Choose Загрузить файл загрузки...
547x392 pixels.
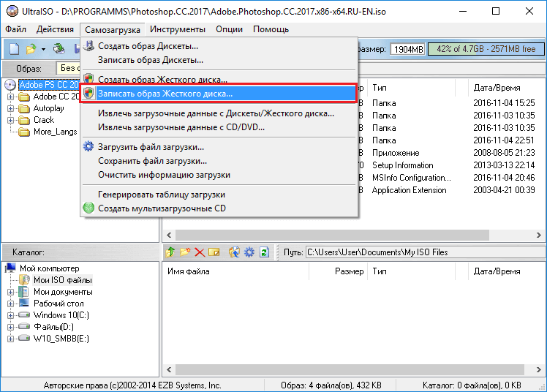[219, 147]
